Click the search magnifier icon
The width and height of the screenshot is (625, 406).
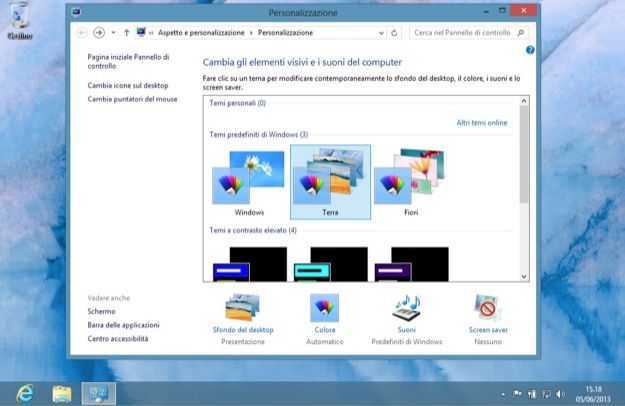(x=521, y=33)
